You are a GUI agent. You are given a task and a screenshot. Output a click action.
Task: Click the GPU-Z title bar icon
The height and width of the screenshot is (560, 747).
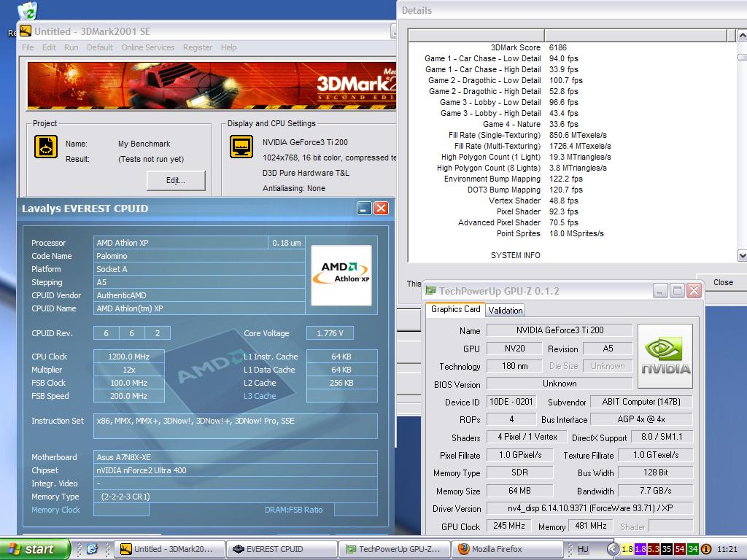[430, 290]
